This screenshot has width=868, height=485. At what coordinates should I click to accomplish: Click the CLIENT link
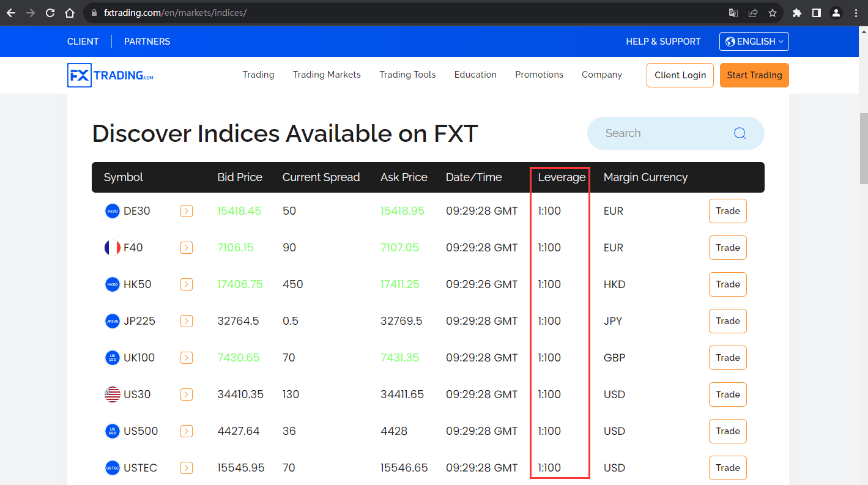(x=83, y=42)
